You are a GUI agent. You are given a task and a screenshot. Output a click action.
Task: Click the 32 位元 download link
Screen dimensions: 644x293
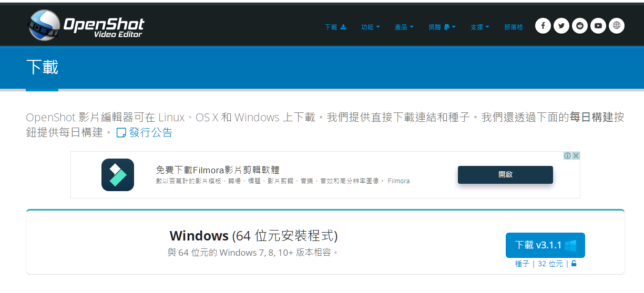pos(550,264)
